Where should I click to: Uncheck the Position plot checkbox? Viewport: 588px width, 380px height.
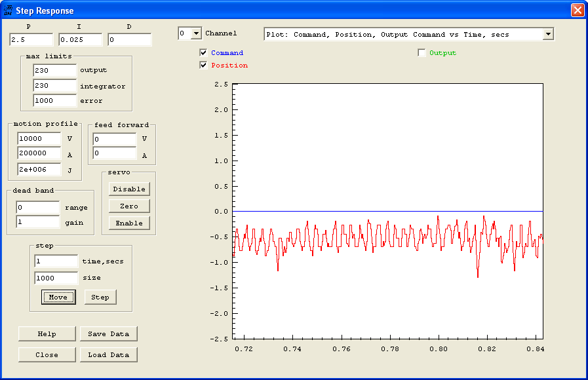pos(203,66)
